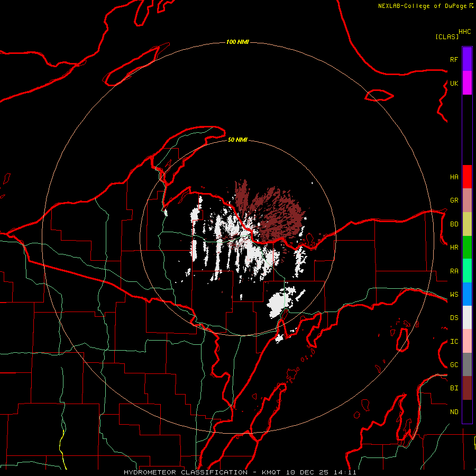Click the BI dark red legend swatch

[x=467, y=388]
